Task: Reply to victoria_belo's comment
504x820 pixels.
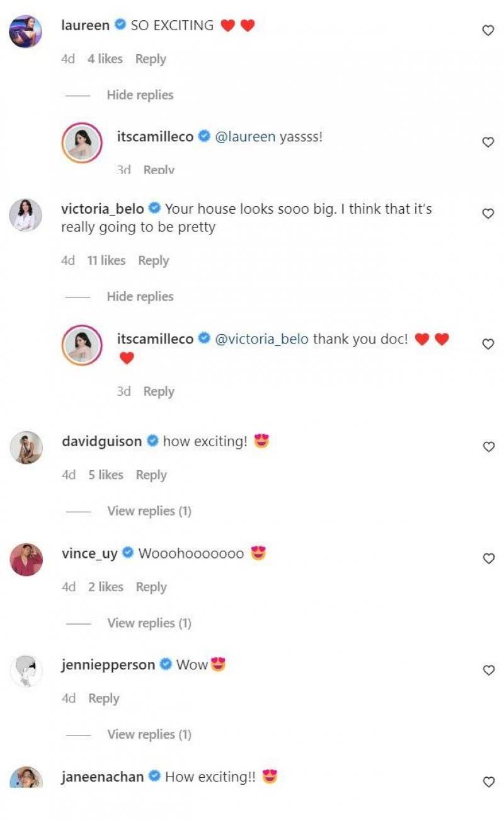Action: tap(154, 261)
